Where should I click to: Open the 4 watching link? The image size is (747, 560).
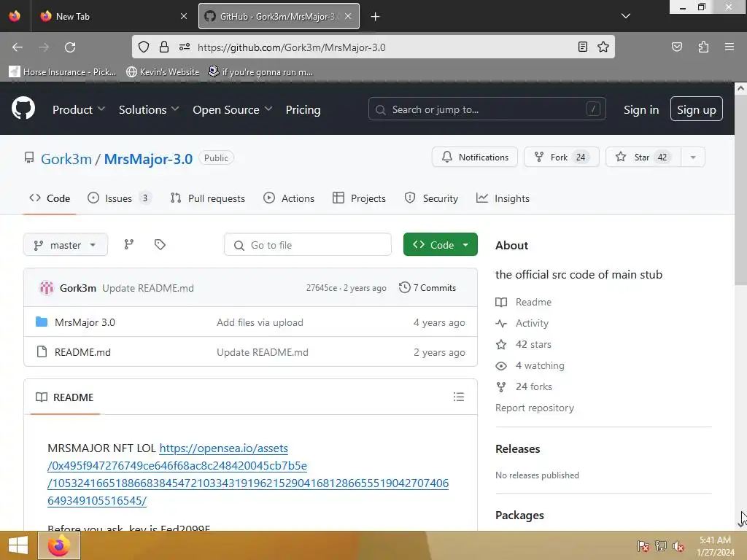click(x=530, y=366)
